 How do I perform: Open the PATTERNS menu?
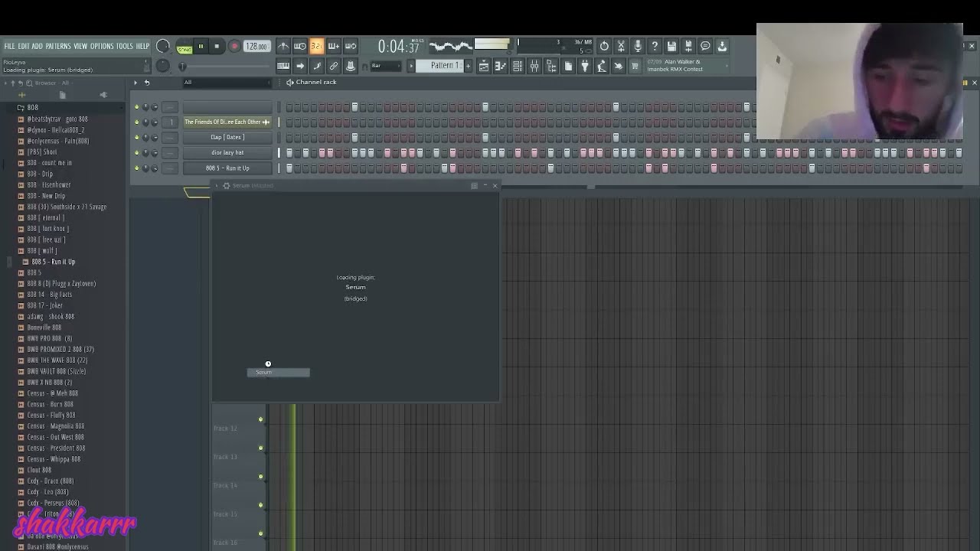pyautogui.click(x=57, y=46)
